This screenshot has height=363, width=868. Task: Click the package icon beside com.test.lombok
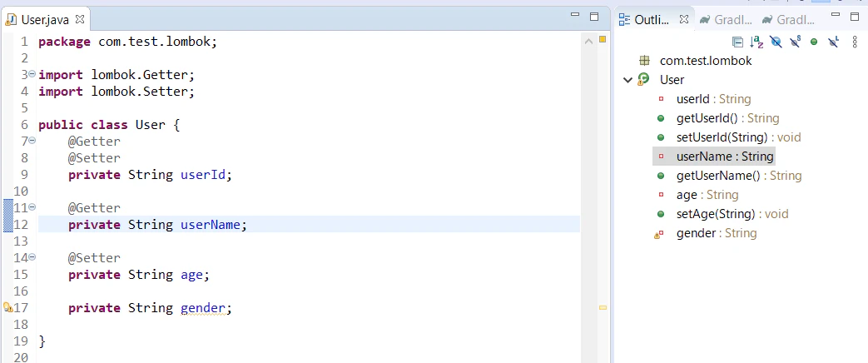pyautogui.click(x=644, y=61)
